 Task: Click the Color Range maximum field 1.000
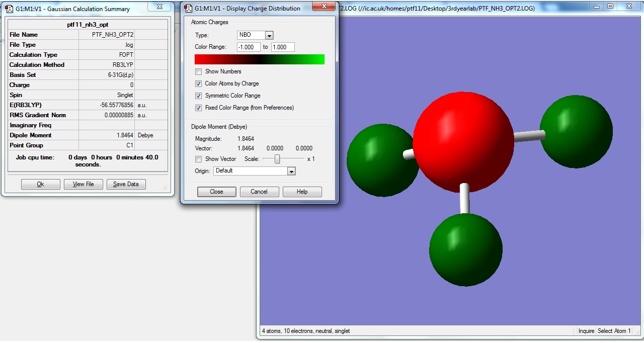(283, 47)
